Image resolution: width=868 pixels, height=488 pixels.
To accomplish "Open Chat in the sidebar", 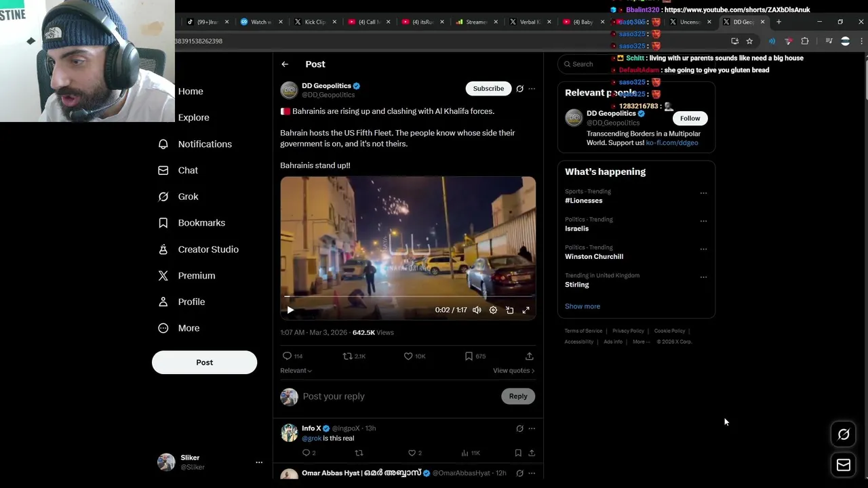I will coord(178,170).
